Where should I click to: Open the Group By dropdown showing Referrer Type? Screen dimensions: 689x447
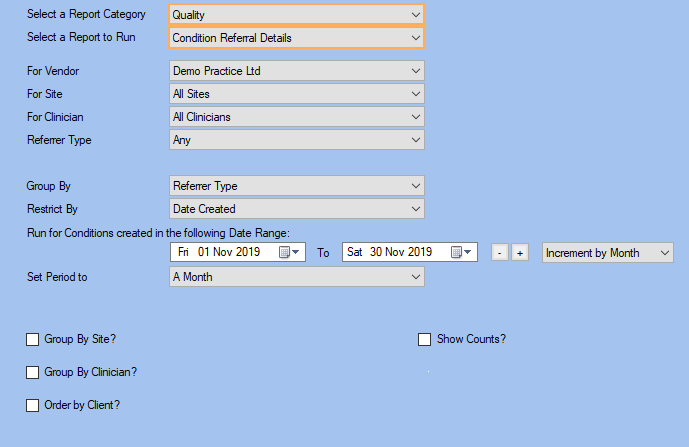point(297,186)
